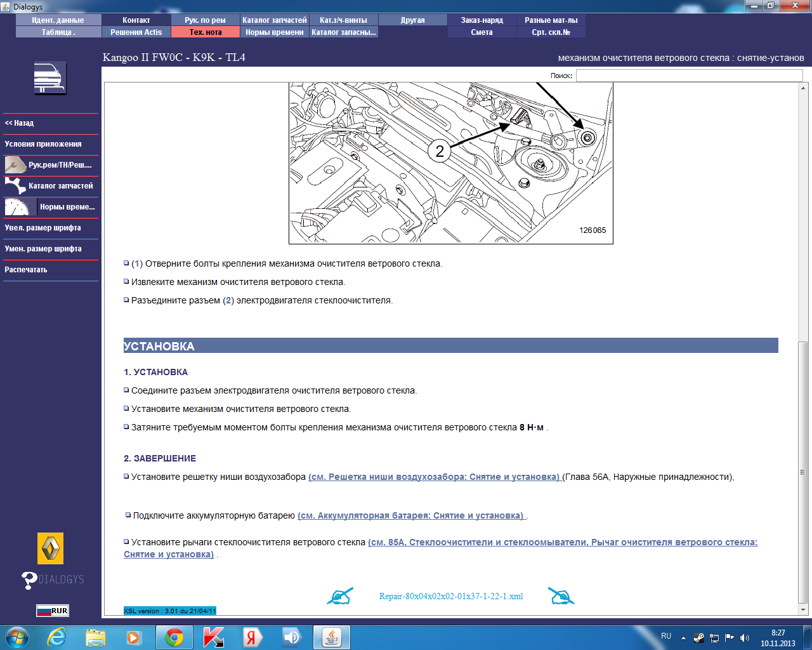Open the Срт. скл.№ tab

[x=551, y=32]
